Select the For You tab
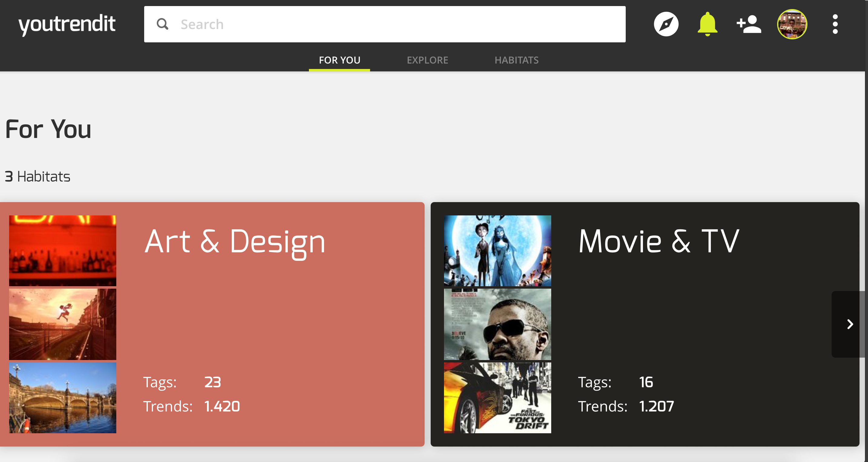868x462 pixels. coord(339,60)
